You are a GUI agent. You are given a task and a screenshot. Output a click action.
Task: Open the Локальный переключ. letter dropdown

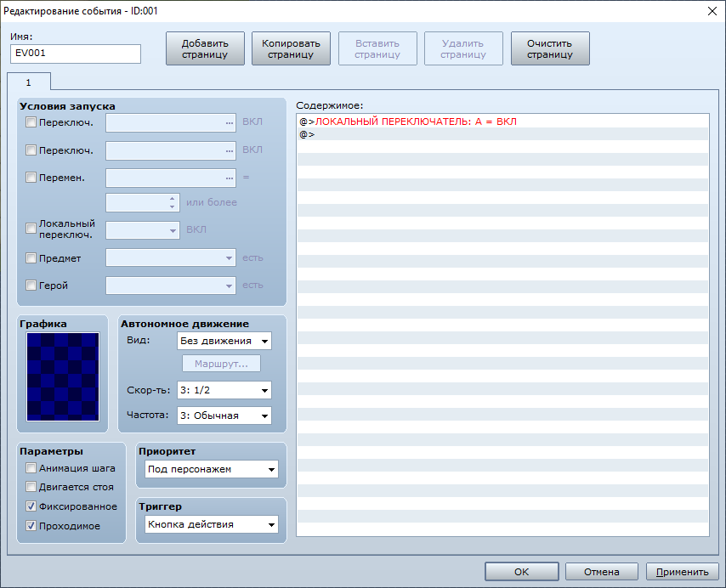point(143,230)
